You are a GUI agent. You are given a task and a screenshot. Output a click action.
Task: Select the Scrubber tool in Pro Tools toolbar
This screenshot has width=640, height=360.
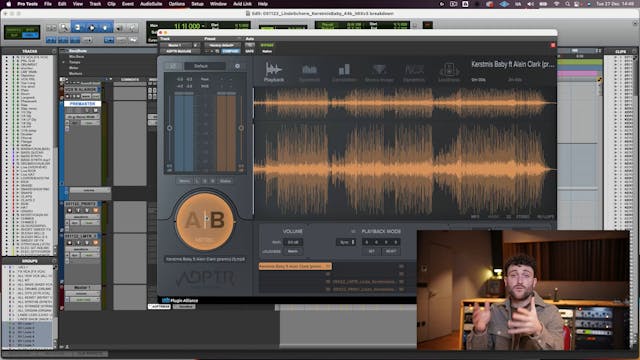coord(119,28)
